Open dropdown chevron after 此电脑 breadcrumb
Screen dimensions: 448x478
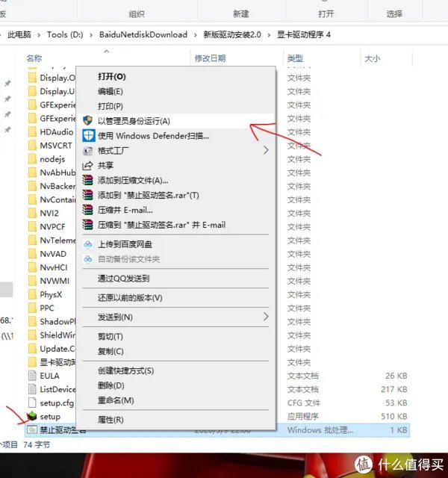click(x=39, y=35)
